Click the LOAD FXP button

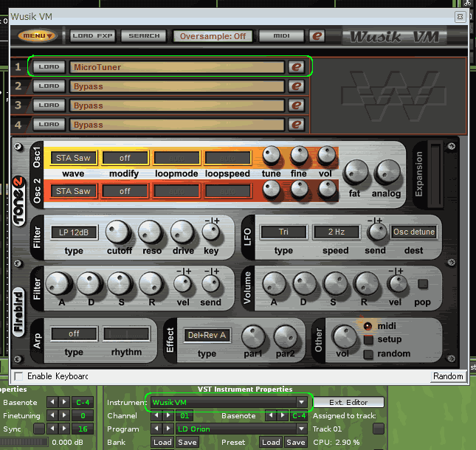(92, 36)
